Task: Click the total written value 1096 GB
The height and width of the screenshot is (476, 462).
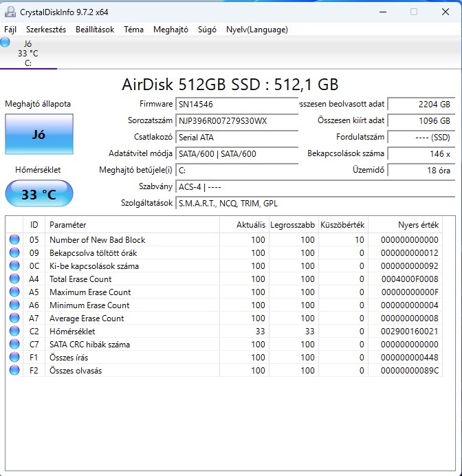Action: 421,121
